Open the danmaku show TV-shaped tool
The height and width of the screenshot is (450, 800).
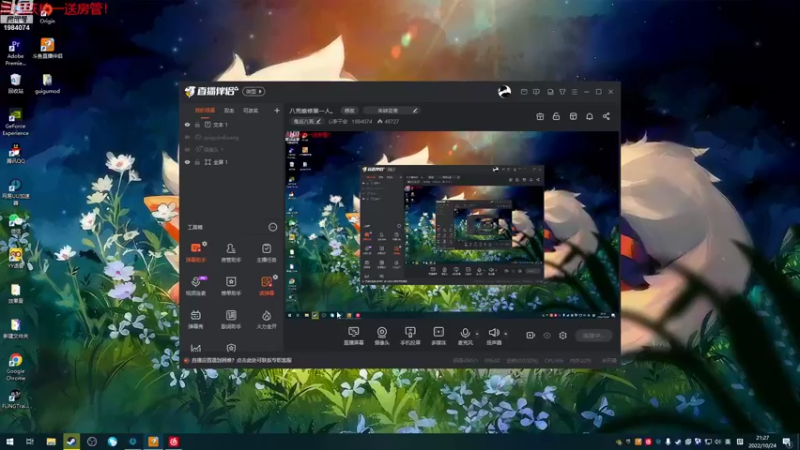coord(195,319)
